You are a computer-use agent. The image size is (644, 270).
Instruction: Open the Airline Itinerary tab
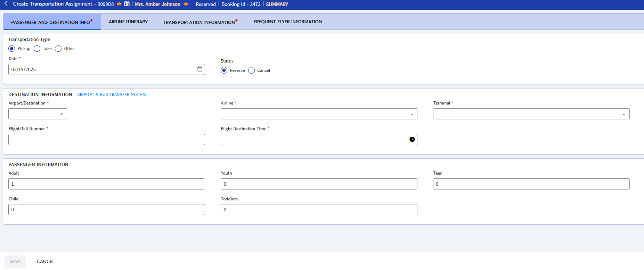coord(128,22)
